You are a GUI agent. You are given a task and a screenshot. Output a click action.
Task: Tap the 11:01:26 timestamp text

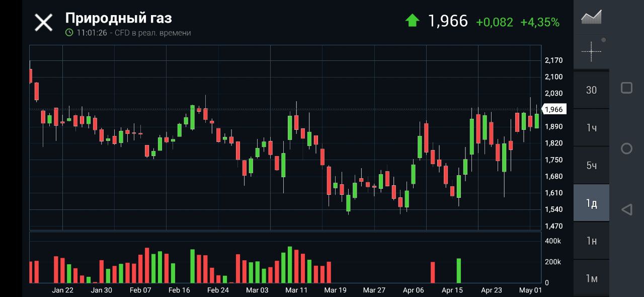91,33
